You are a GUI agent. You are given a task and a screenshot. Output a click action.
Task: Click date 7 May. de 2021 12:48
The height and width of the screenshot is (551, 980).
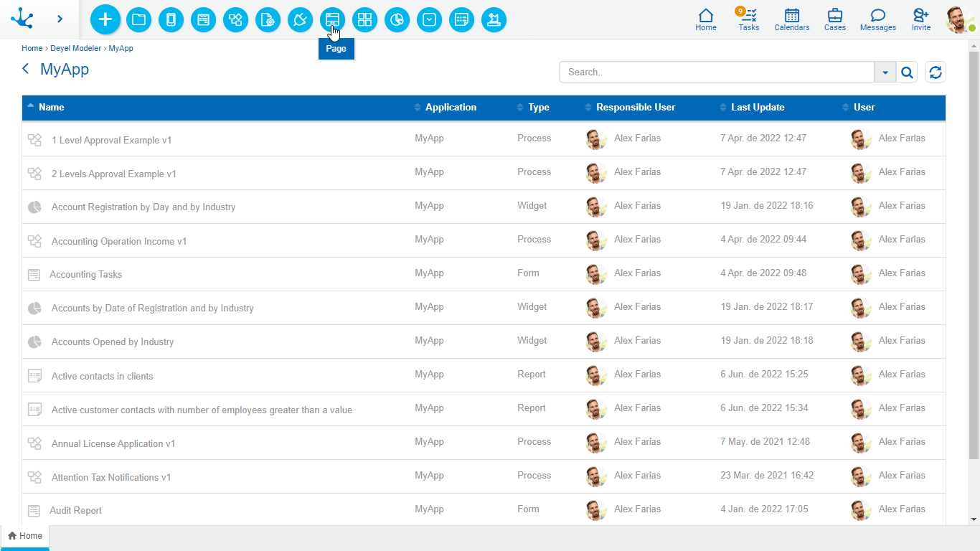(765, 441)
